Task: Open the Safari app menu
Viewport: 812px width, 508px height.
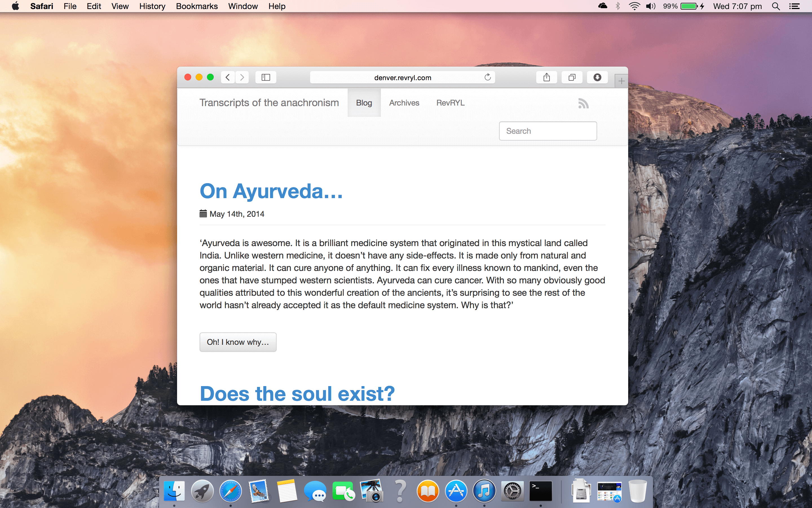Action: point(42,6)
